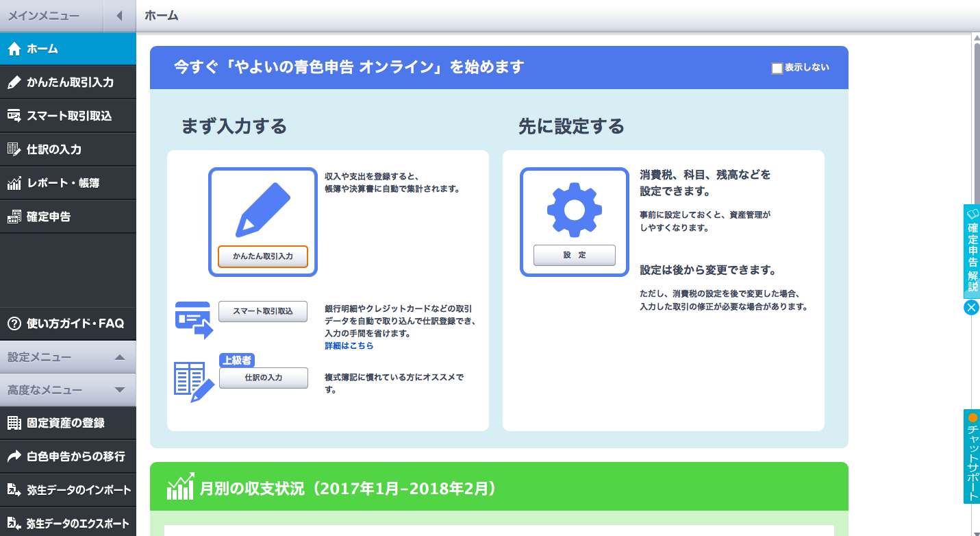
Task: Click pencil icon beside かんたん取引入力 menu
Action: click(14, 82)
